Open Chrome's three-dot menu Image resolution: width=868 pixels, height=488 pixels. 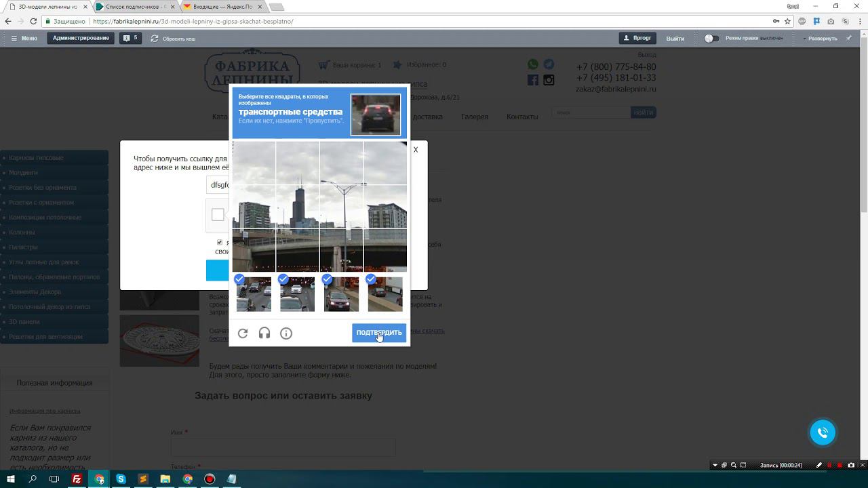pyautogui.click(x=859, y=21)
